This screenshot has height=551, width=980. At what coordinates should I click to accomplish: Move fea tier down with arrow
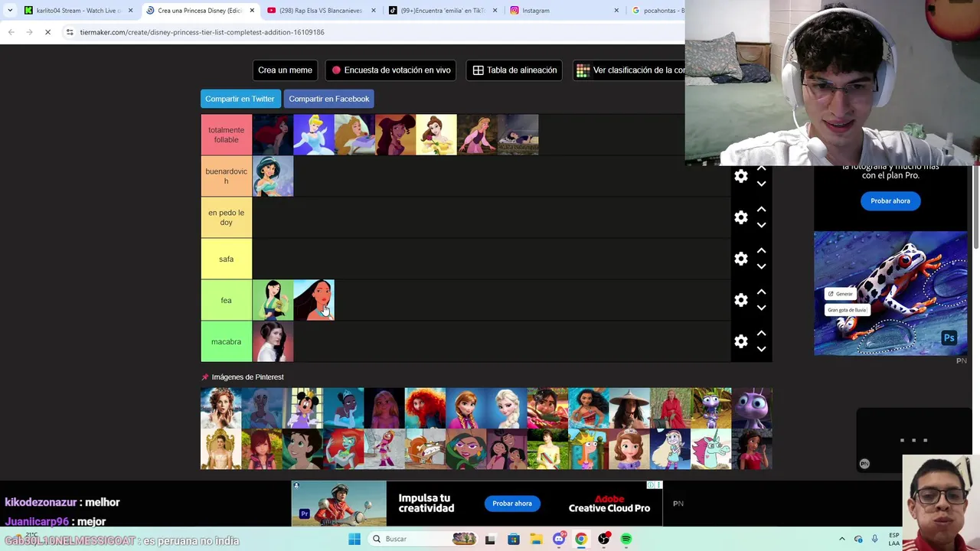pyautogui.click(x=761, y=308)
